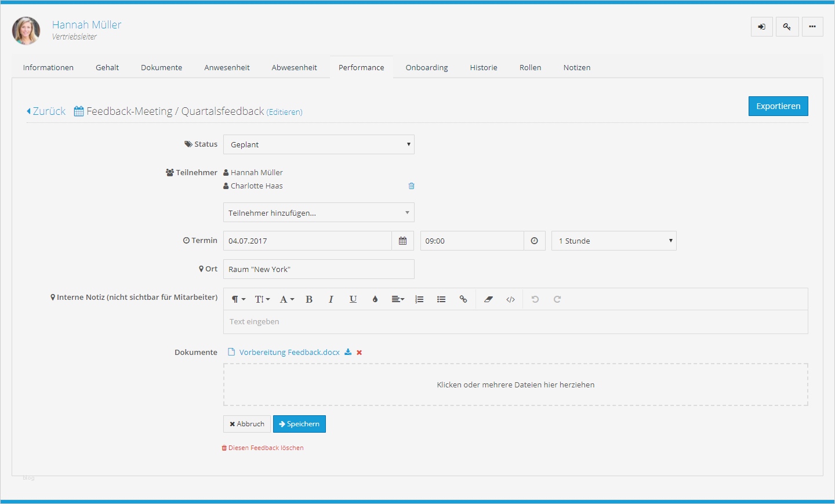Switch to code view in the editor
Viewport: 835px width, 504px height.
click(x=511, y=299)
